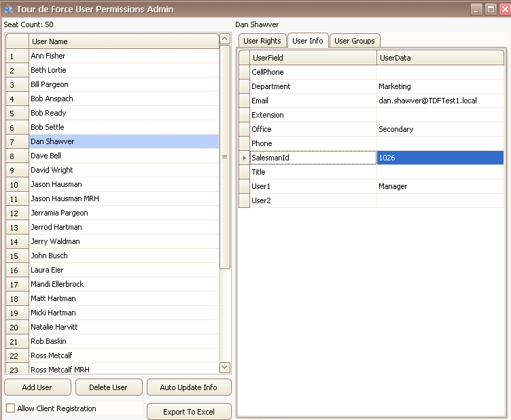Select user Jerrod Hartman
Screen dimensions: 511x420
124,227
